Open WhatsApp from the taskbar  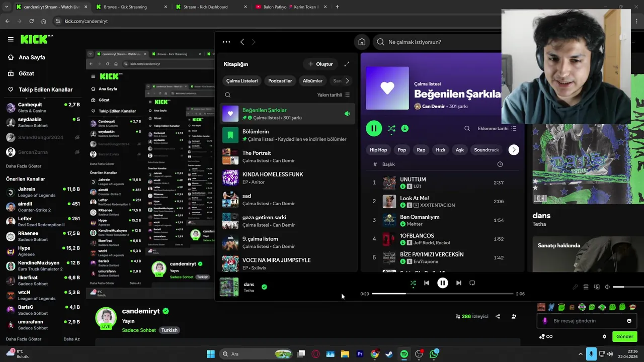pos(434,354)
